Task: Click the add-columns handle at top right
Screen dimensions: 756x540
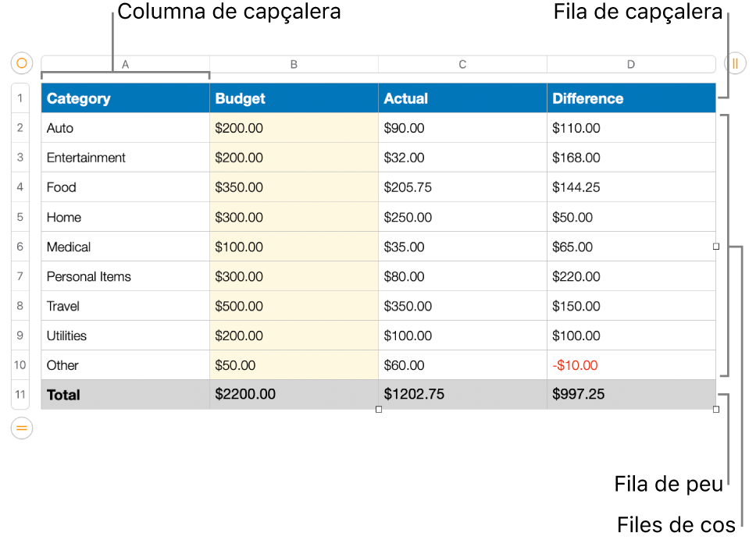Action: point(735,63)
